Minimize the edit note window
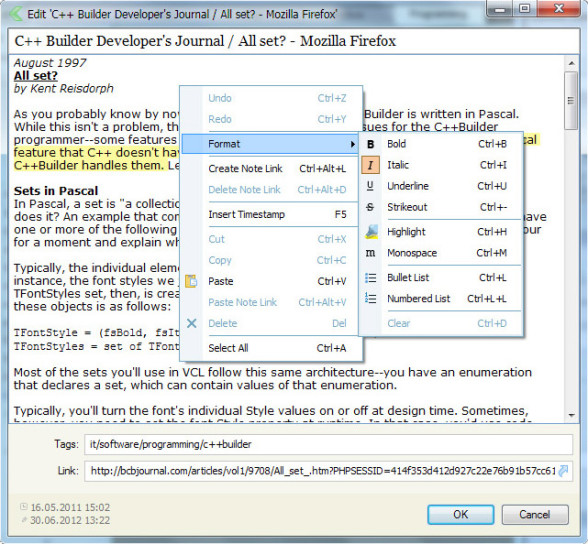The image size is (588, 544). tap(500, 9)
